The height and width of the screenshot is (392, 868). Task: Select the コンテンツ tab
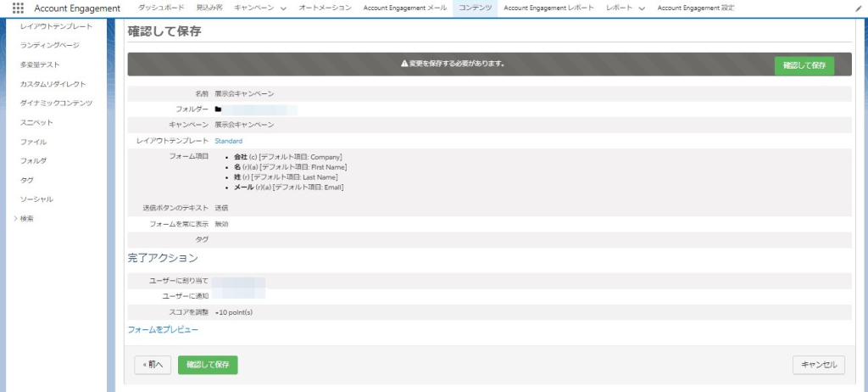(475, 8)
